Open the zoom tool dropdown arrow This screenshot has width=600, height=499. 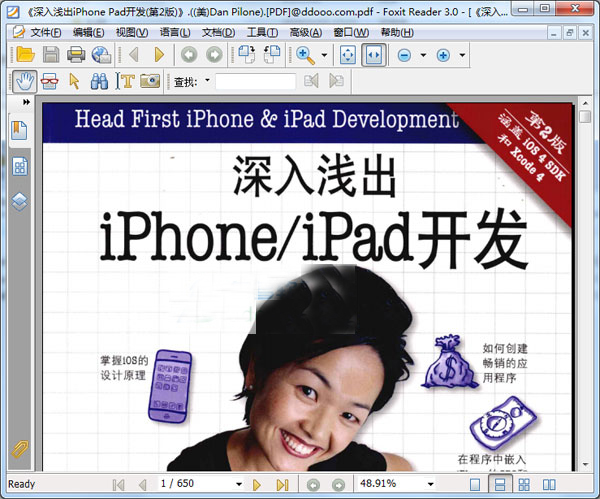tap(324, 55)
